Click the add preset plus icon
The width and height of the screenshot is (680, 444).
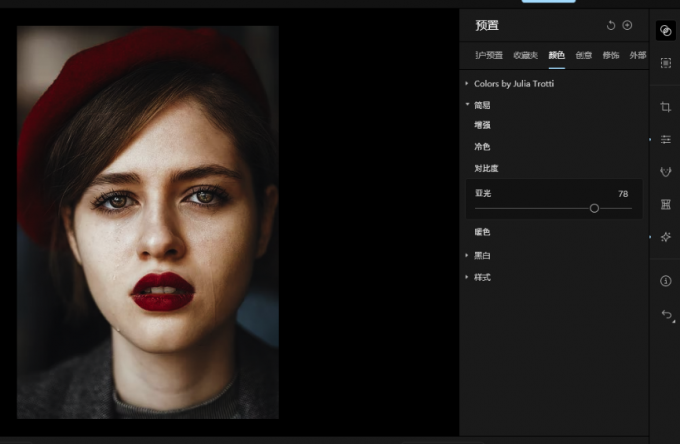pyautogui.click(x=627, y=25)
